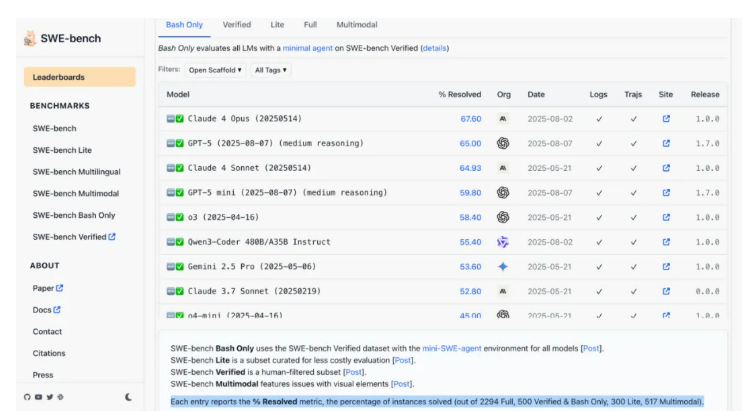Click OpenAI org icon in GPT-5 medium reasoning row
Screen dimensions: 746x412
pyautogui.click(x=503, y=143)
